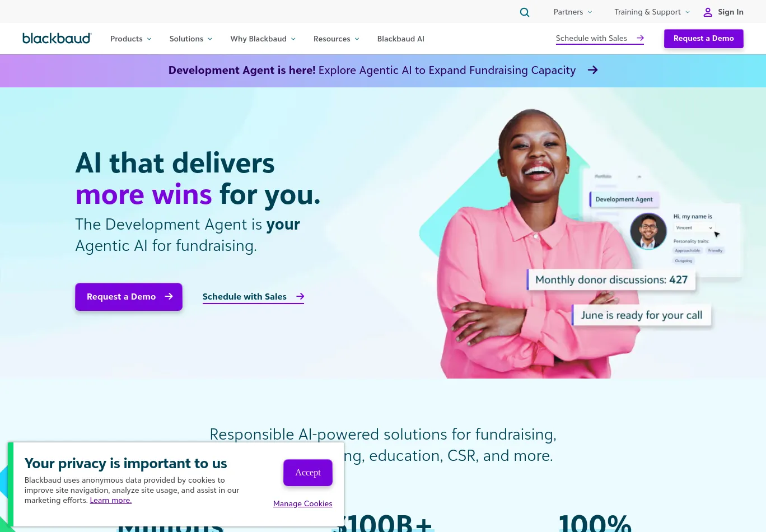
Task: Click the Vincent avatar in the hero image
Action: click(x=648, y=231)
